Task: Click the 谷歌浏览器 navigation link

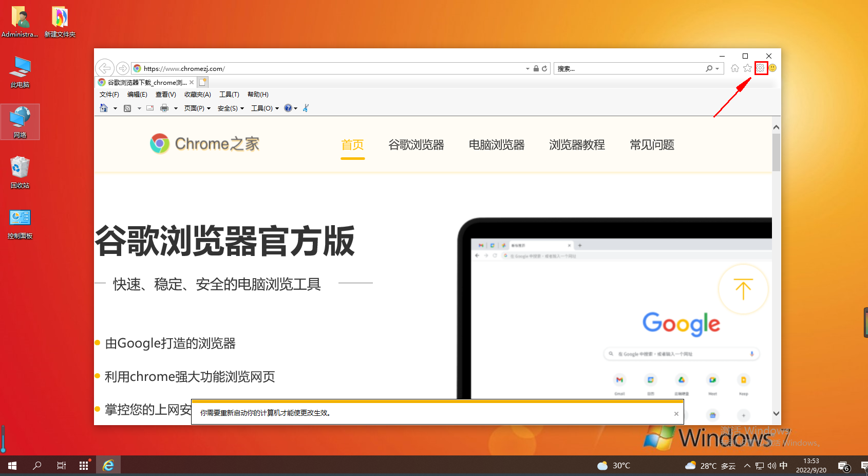Action: coord(416,145)
